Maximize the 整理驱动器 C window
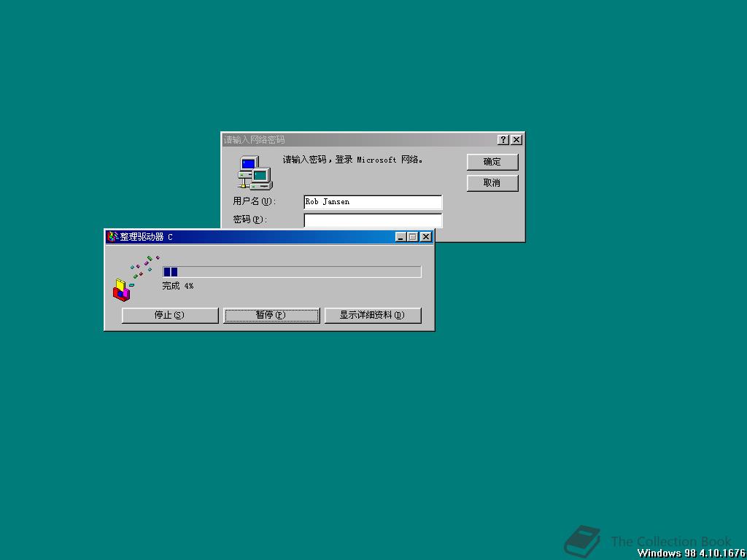Screen dimensions: 747x560 (413, 237)
